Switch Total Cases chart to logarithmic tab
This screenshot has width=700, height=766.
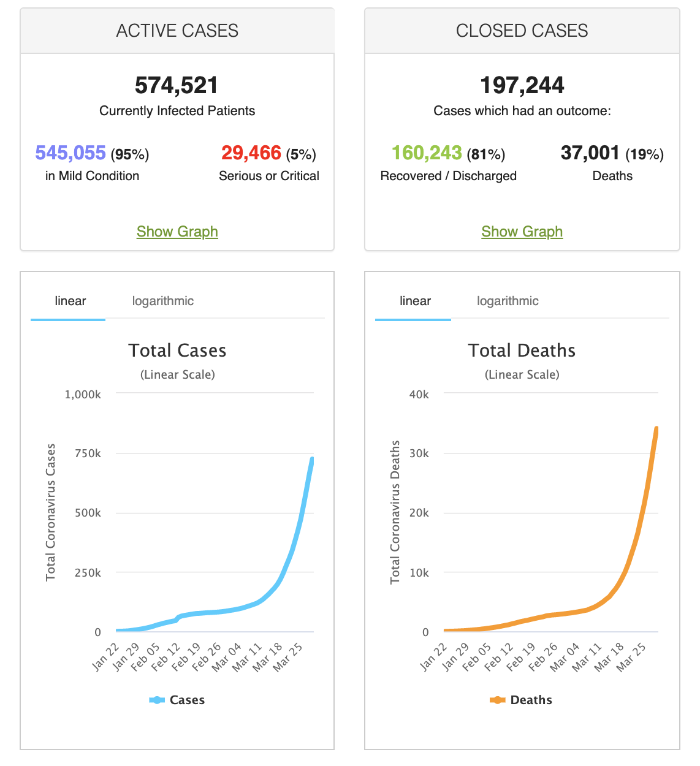point(163,301)
